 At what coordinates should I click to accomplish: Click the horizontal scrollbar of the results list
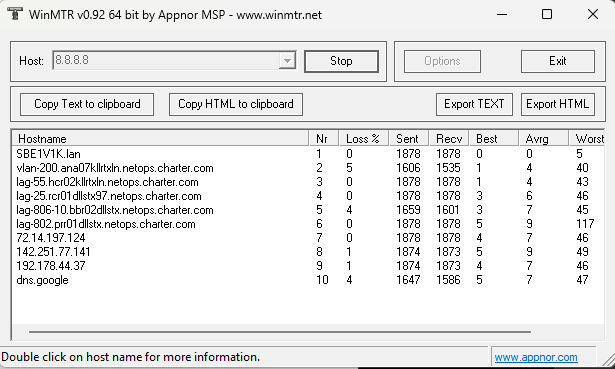(x=280, y=332)
